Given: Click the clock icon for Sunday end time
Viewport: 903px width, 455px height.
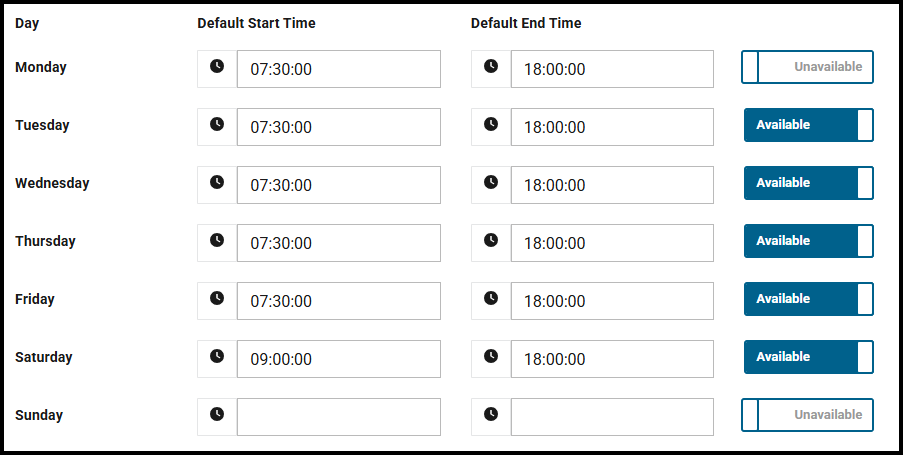Looking at the screenshot, I should click(x=491, y=415).
